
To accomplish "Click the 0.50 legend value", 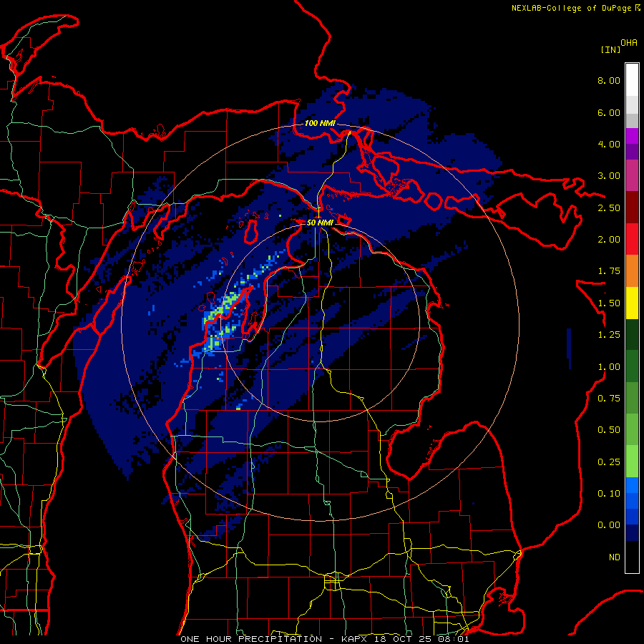I will [x=609, y=430].
